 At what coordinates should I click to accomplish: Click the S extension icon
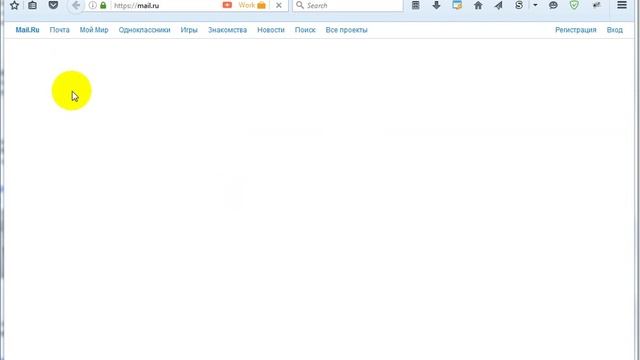pos(519,5)
